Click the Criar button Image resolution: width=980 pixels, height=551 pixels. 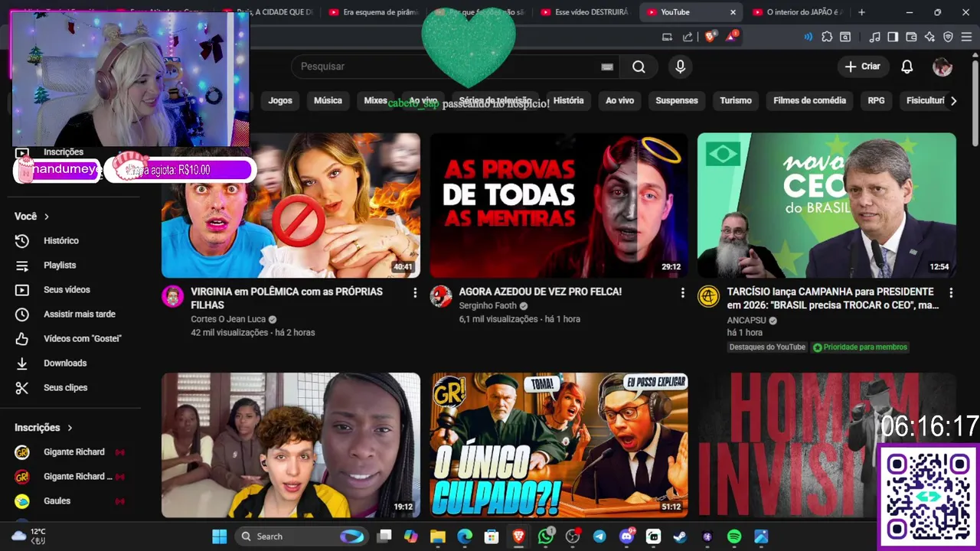[x=862, y=67]
